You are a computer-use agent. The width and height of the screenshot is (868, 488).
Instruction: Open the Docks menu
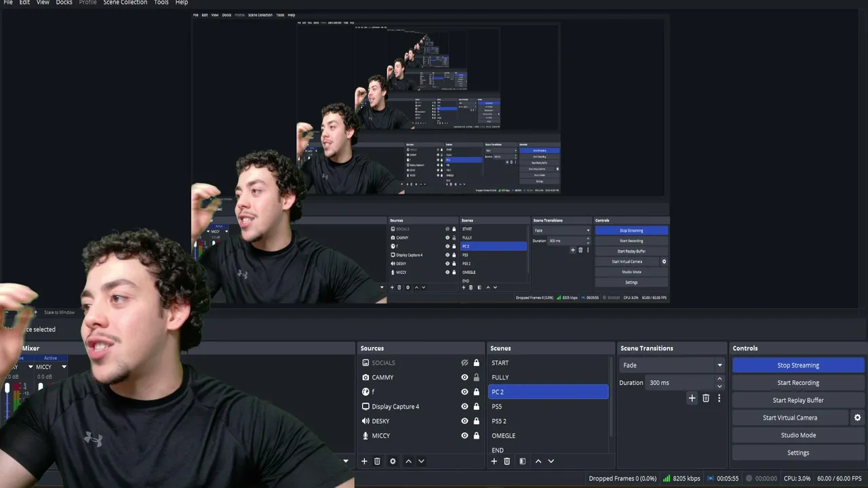64,3
